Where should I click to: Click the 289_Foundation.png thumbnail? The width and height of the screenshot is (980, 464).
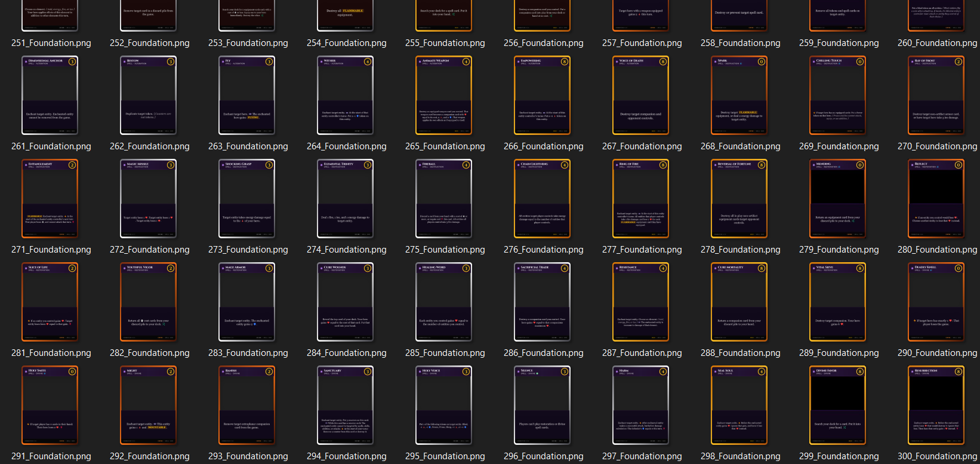(x=838, y=302)
